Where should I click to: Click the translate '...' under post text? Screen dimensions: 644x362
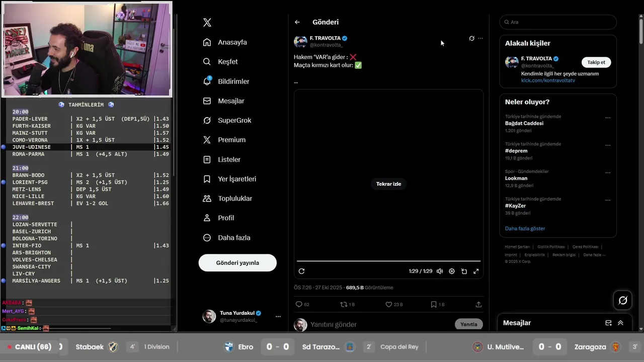pyautogui.click(x=296, y=81)
